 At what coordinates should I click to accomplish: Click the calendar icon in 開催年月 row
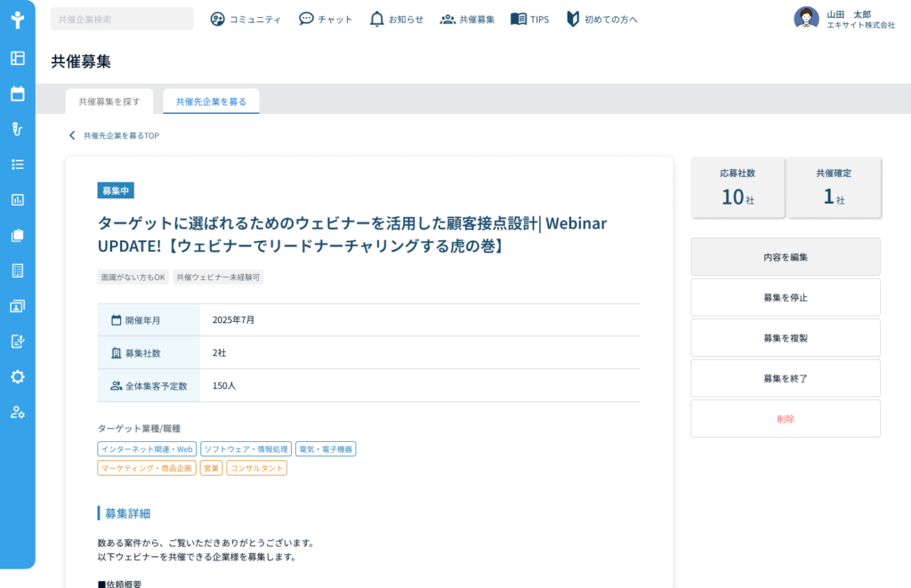pos(117,320)
